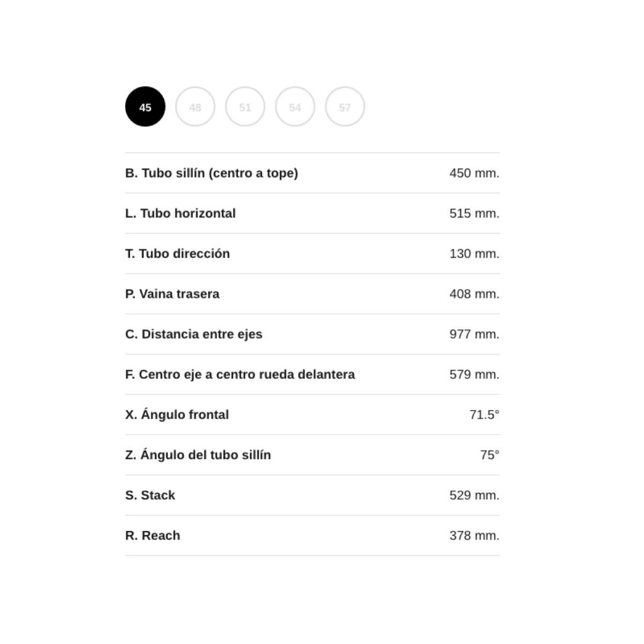644x644 pixels.
Task: Choose frame size 54
Action: pyautogui.click(x=295, y=107)
